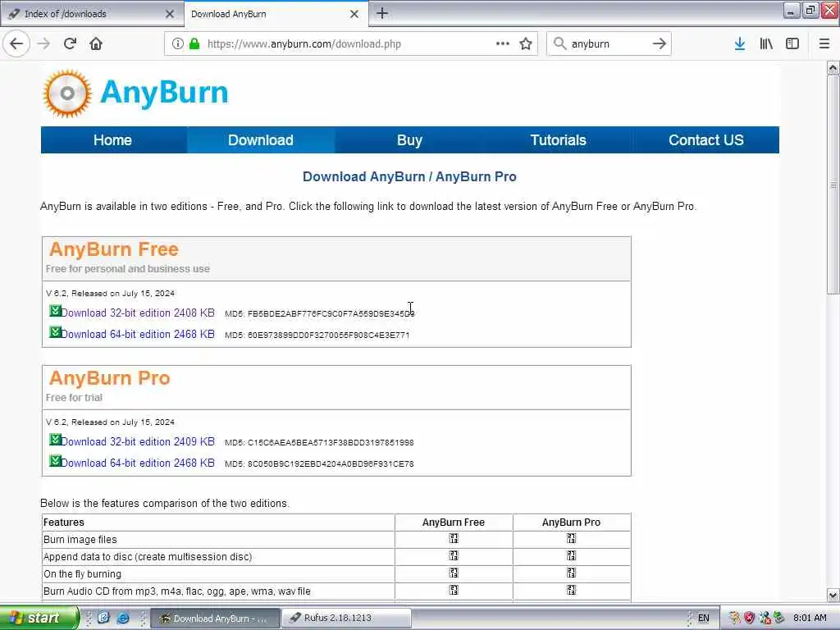Download AnyBurn Free 64-bit edition 2468 KB
Screen dimensions: 840x630
138,335
